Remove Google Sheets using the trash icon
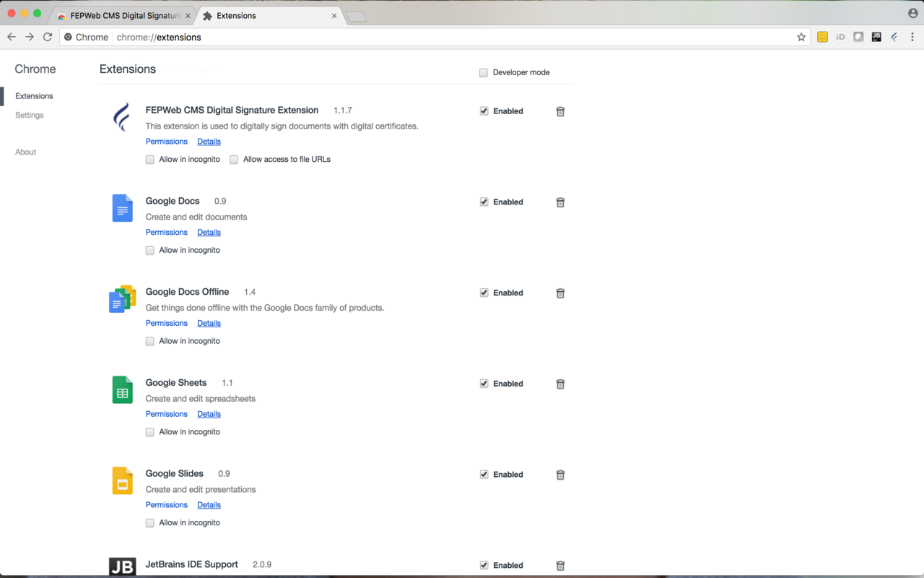This screenshot has height=578, width=924. pyautogui.click(x=560, y=384)
